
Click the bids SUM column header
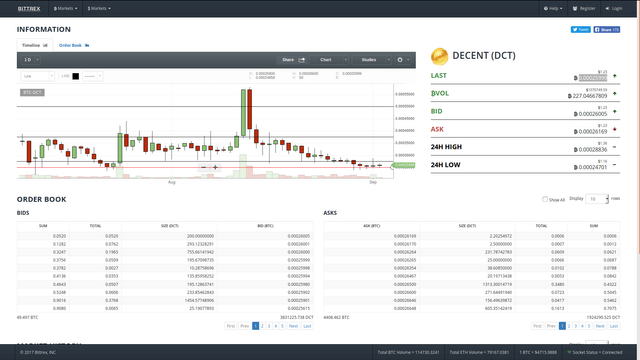(x=43, y=226)
